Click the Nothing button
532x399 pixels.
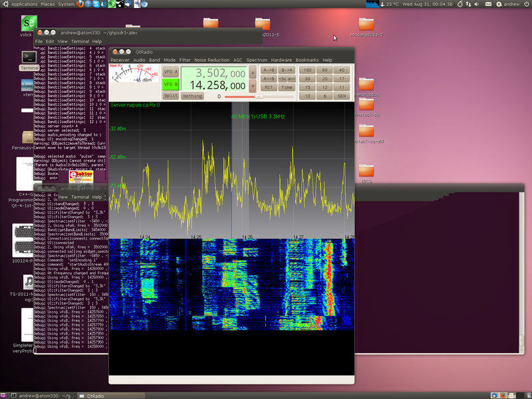click(192, 96)
